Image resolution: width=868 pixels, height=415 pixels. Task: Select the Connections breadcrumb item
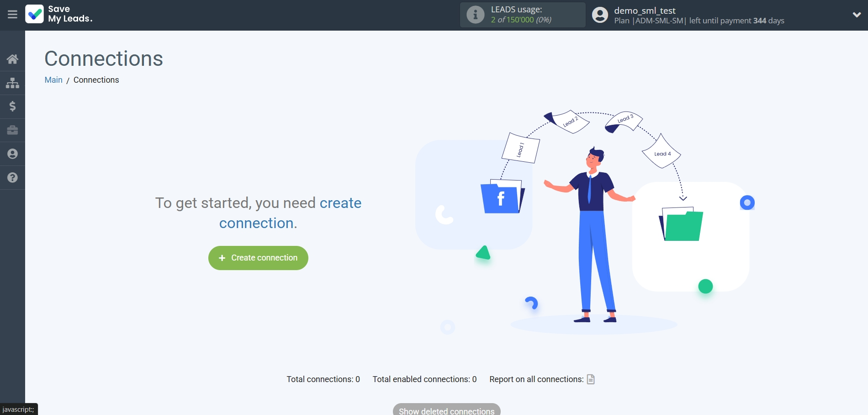coord(96,80)
